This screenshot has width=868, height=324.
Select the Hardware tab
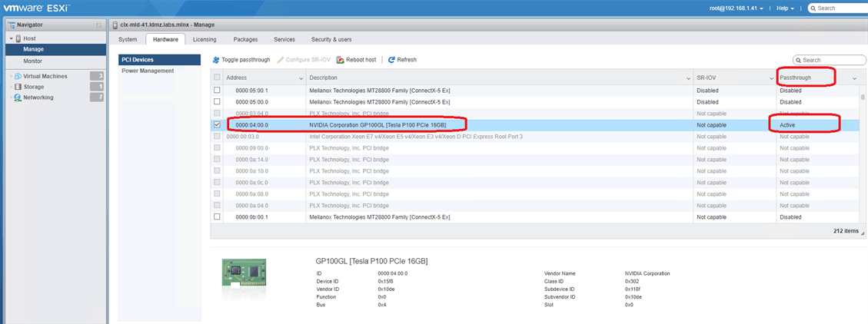point(165,39)
